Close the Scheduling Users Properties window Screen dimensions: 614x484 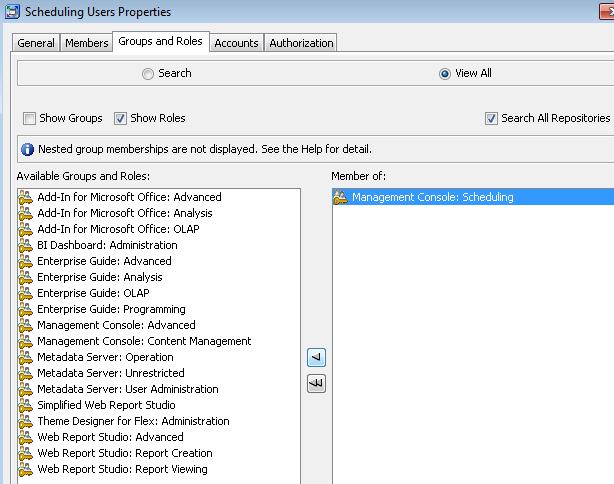pos(607,11)
